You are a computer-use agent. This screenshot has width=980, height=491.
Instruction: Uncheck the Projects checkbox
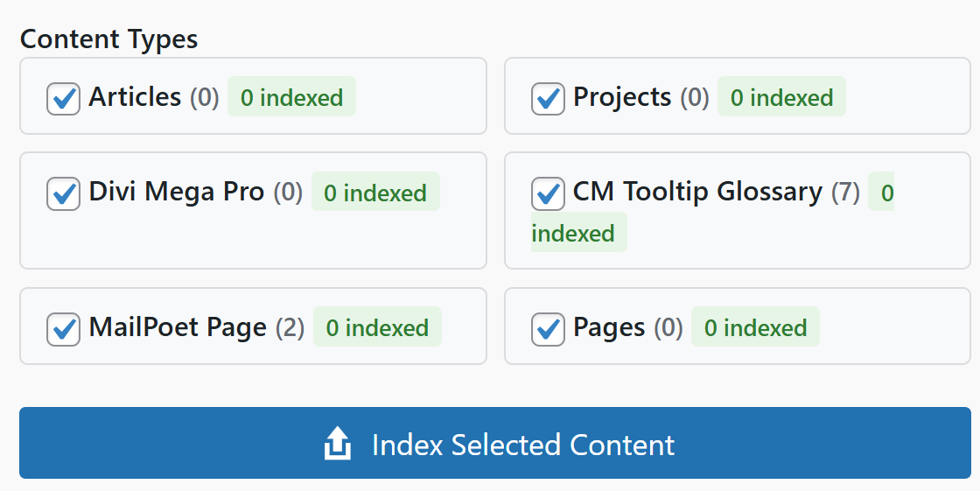pyautogui.click(x=548, y=98)
